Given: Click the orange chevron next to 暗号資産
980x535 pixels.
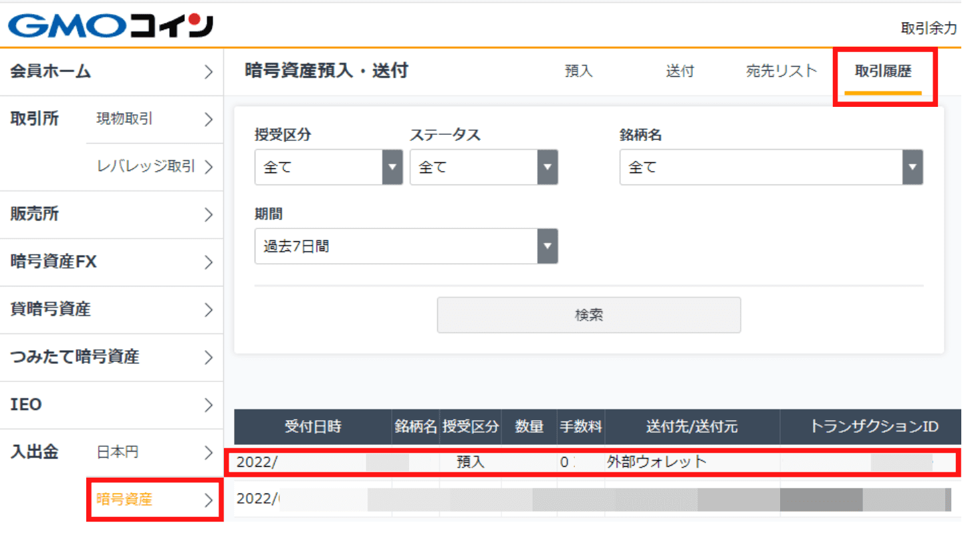Looking at the screenshot, I should point(209,500).
